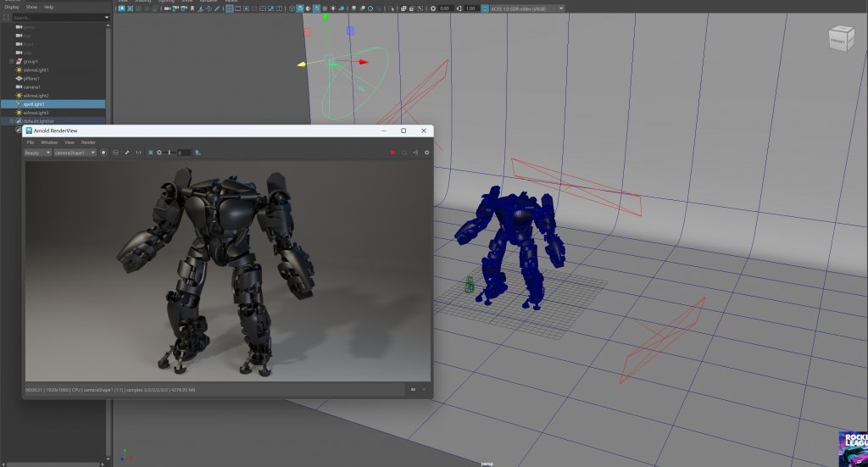Screen dimensions: 868x467
Task: Select aiAreaLight2 in the Outliner
Action: 36,95
